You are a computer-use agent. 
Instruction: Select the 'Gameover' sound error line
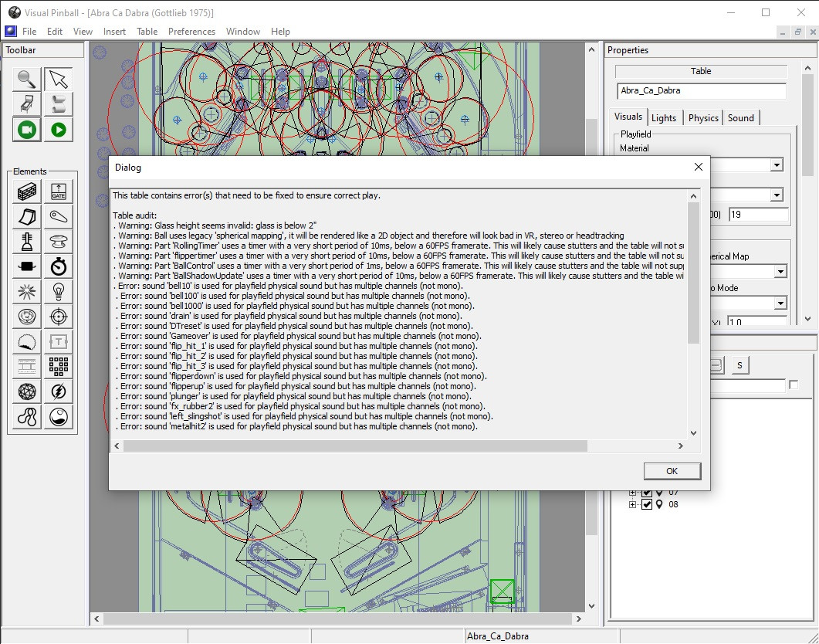[299, 336]
